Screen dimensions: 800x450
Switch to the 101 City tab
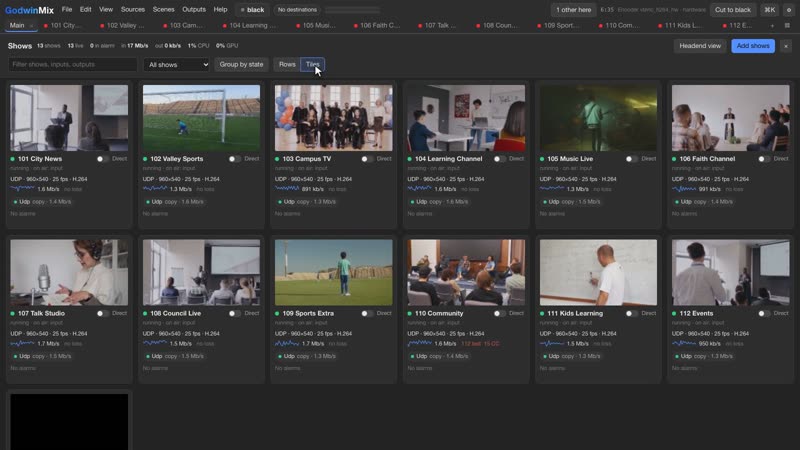(63, 26)
